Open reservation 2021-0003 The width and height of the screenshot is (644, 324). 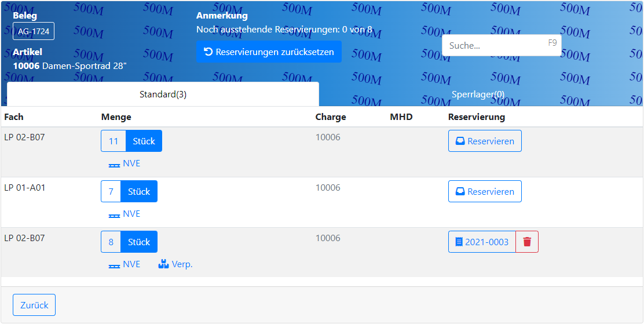(486, 242)
